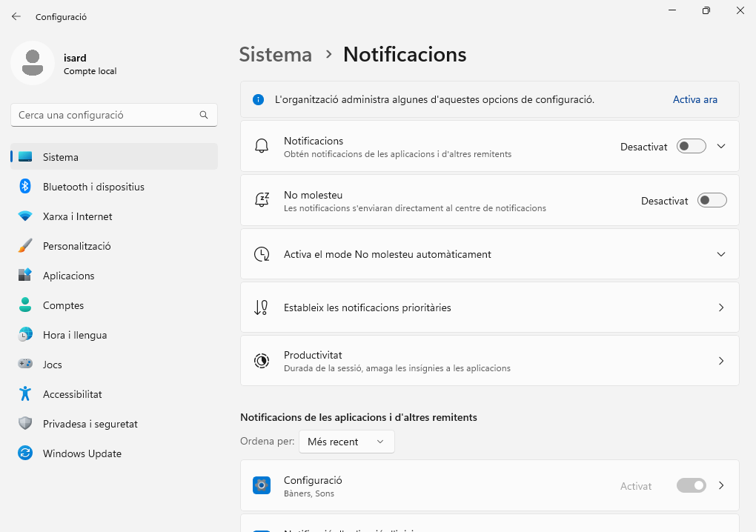Select Hora i llengua in sidebar

tap(75, 335)
